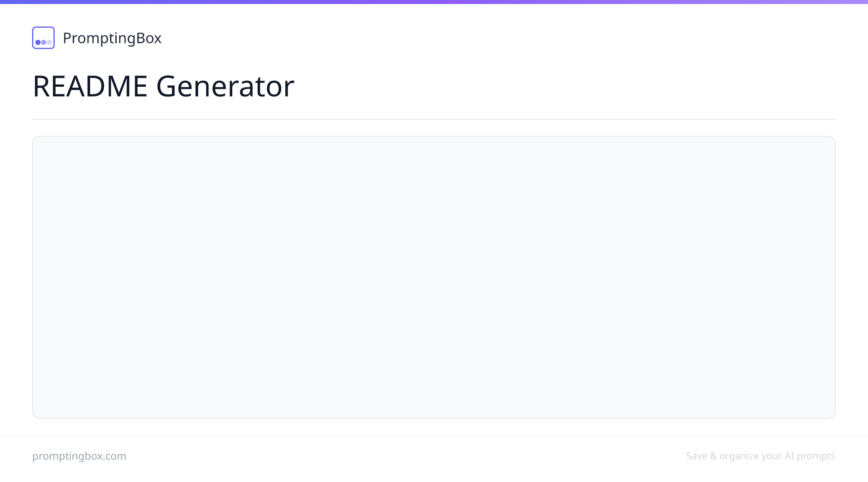Click the Save & organize tagline
Screen dimensions: 868x482
(761, 456)
